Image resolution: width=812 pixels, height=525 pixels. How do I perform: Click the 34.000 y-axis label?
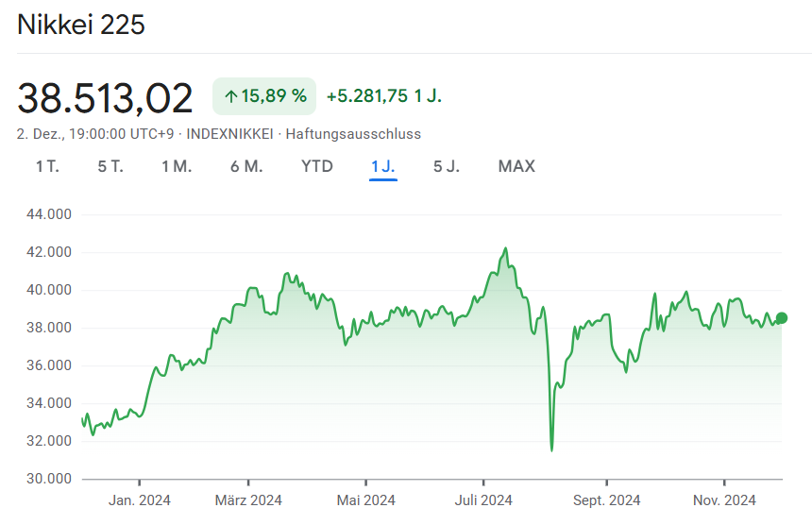tap(49, 403)
